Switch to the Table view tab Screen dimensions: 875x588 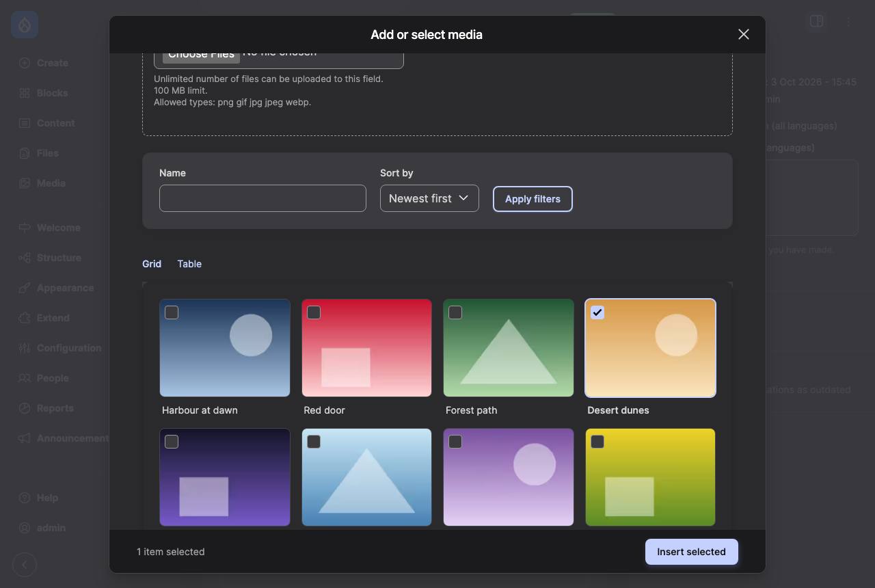(189, 264)
